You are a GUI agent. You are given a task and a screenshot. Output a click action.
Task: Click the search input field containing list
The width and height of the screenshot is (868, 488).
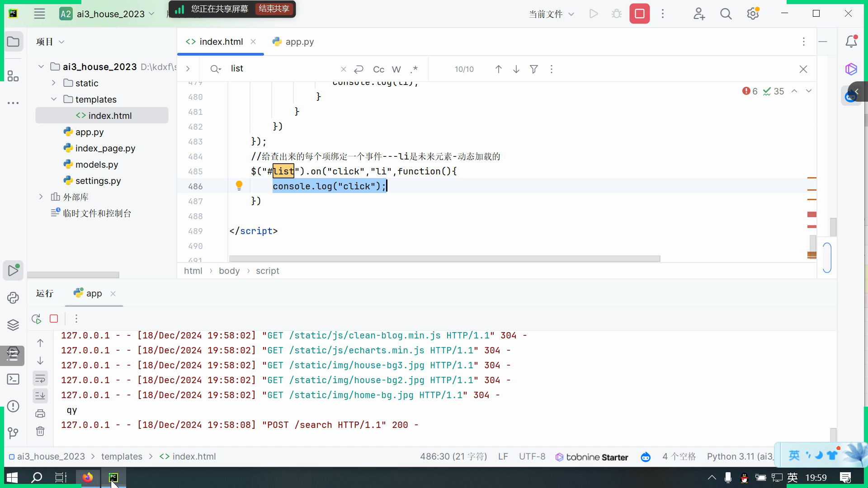pos(283,69)
